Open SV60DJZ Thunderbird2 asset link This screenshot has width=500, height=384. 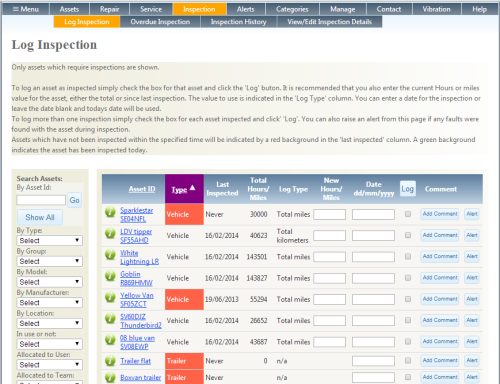(141, 321)
